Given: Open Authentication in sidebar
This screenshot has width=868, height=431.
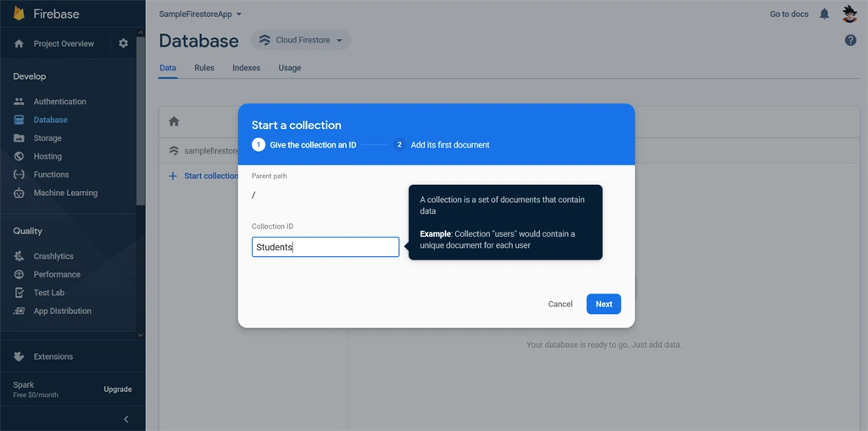Looking at the screenshot, I should tap(60, 101).
